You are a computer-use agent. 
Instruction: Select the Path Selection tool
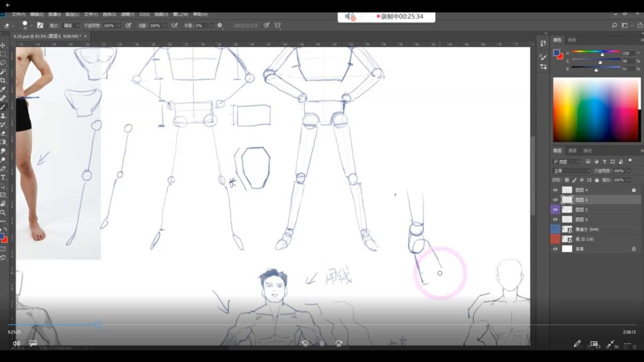click(3, 186)
